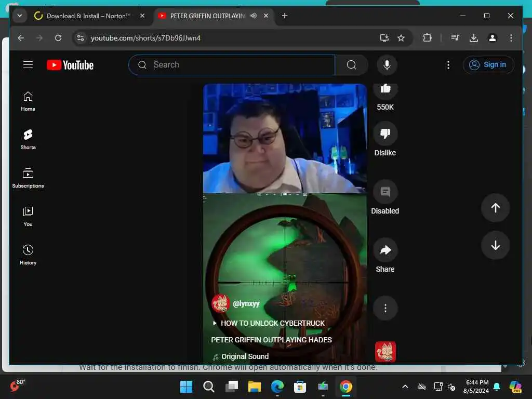Open File Explorer from taskbar
The image size is (532, 399).
point(255,387)
